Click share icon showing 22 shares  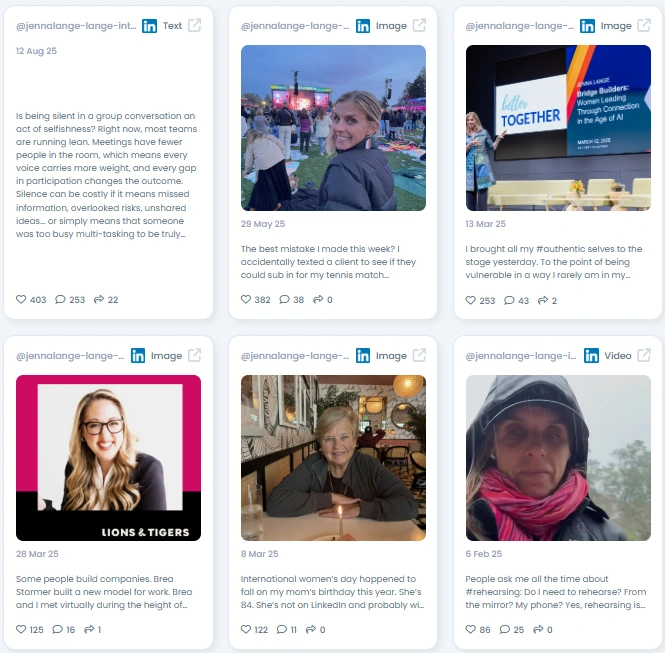99,299
